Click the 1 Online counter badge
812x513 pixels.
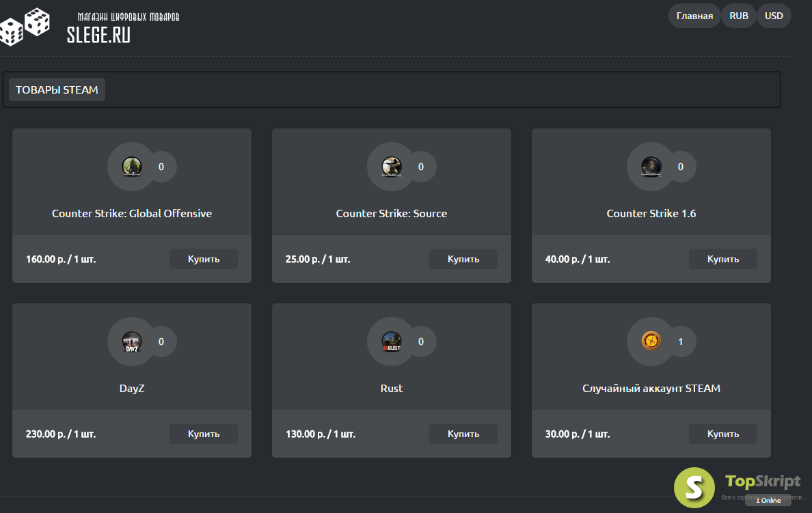pyautogui.click(x=768, y=500)
